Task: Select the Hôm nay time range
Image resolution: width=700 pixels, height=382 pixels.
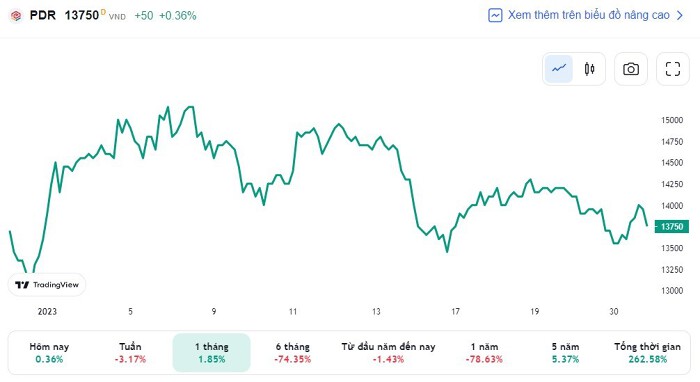Action: (49, 353)
